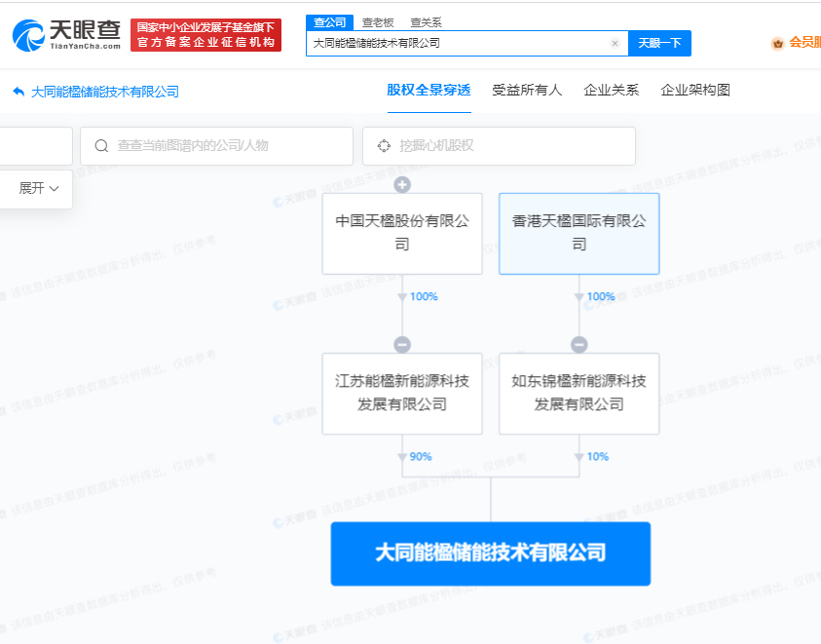The height and width of the screenshot is (644, 821).
Task: Click the member crown icon
Action: pyautogui.click(x=777, y=43)
